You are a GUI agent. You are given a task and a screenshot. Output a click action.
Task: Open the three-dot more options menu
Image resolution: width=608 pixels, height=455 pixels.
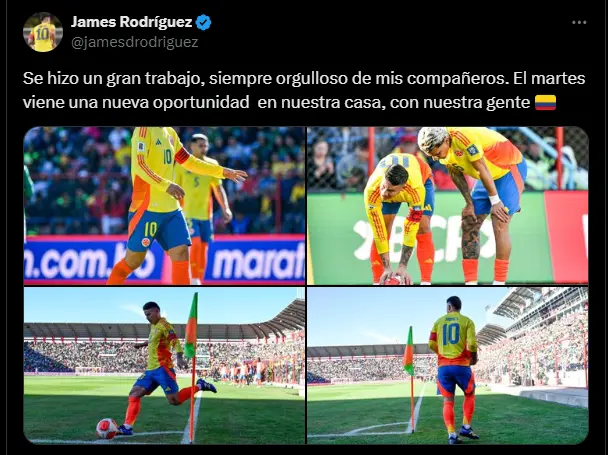pos(579,22)
